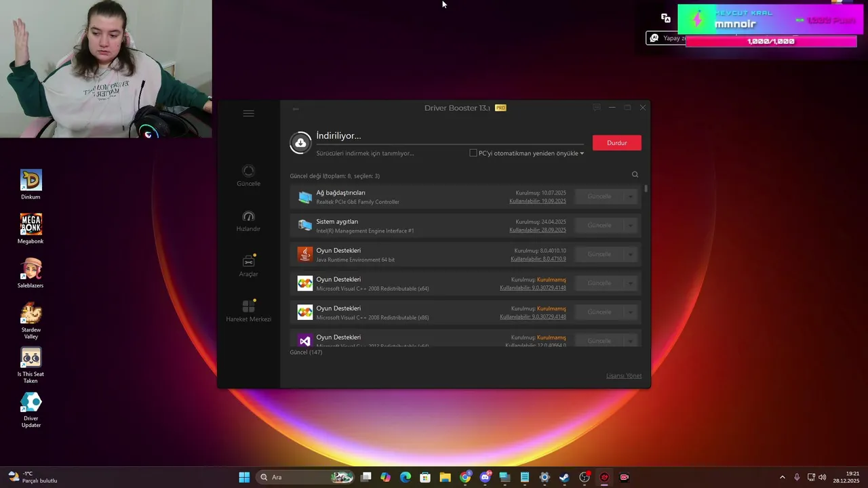Open the Araçlar section in sidebar

pos(248,266)
